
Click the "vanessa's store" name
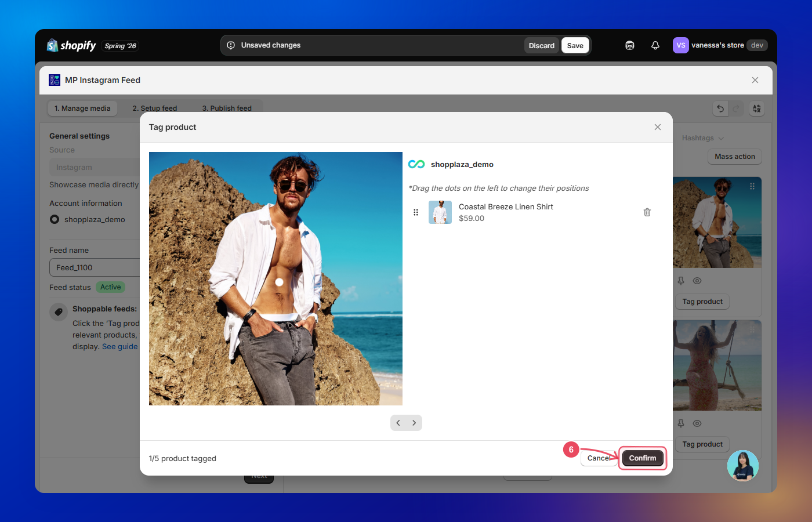pos(717,45)
